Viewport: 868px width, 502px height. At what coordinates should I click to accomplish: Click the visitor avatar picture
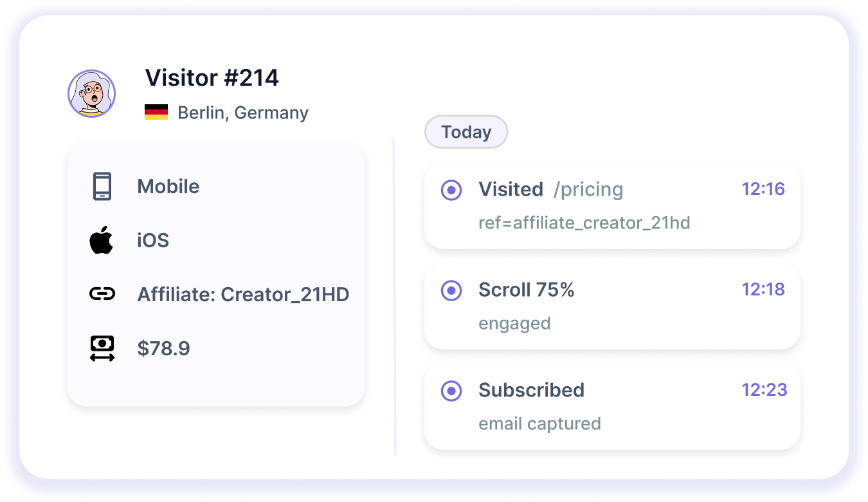pyautogui.click(x=92, y=94)
